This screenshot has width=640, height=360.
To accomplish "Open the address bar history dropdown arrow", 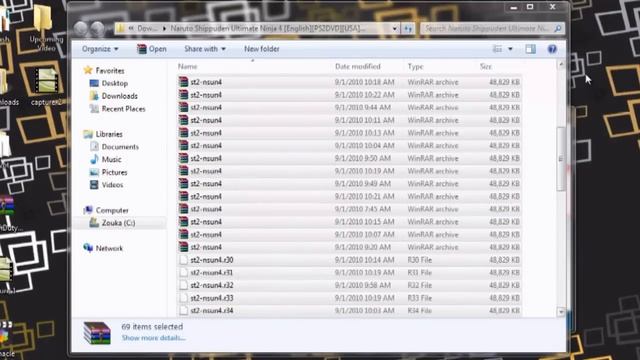I will tap(394, 29).
